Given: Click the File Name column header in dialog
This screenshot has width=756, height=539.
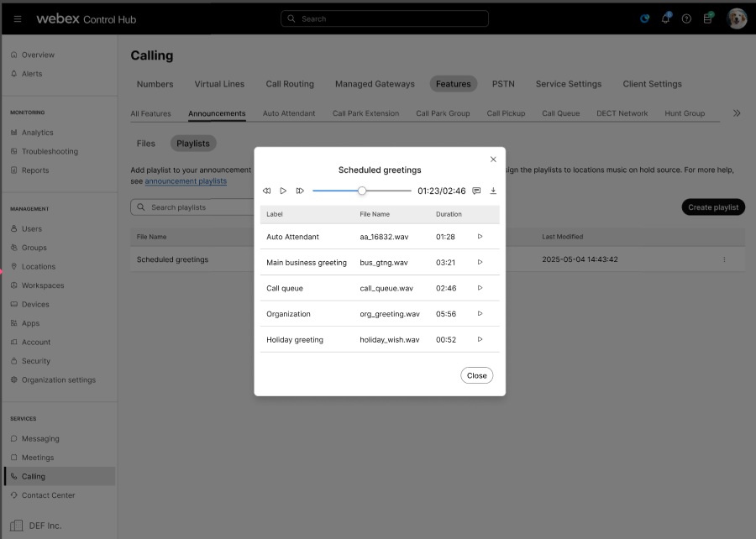Looking at the screenshot, I should click(375, 214).
